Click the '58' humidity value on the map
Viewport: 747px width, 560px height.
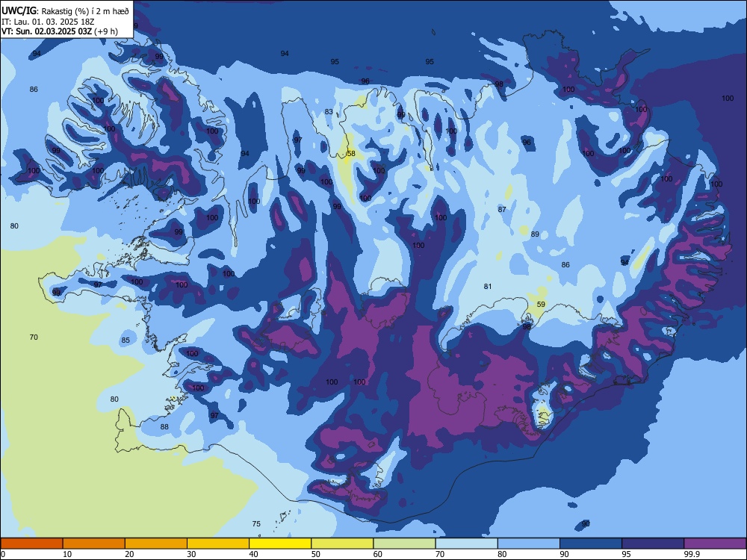(351, 153)
